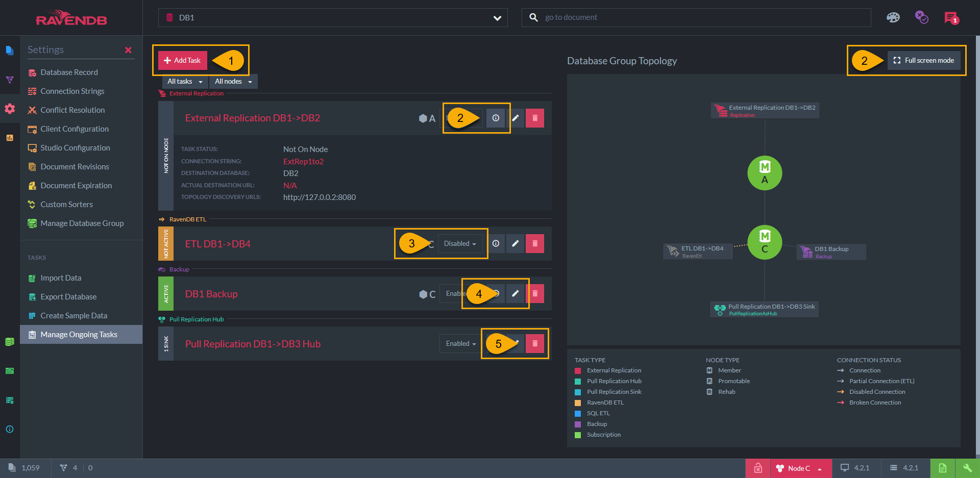Open the About info sidebar icon
The width and height of the screenshot is (980, 478).
coord(10,429)
